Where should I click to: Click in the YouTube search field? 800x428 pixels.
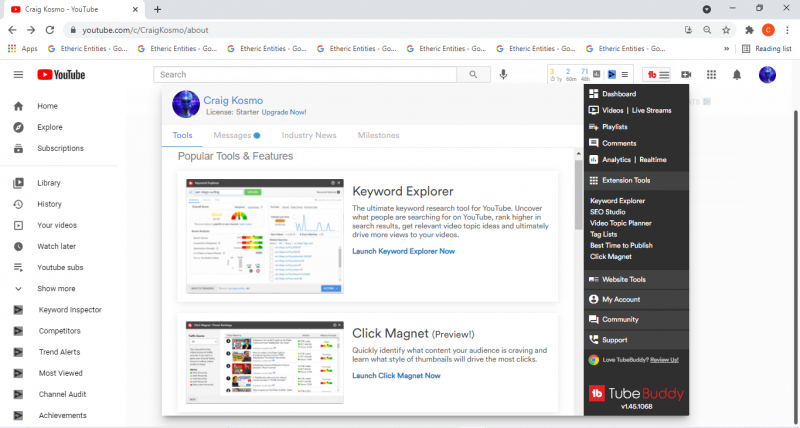coord(305,75)
